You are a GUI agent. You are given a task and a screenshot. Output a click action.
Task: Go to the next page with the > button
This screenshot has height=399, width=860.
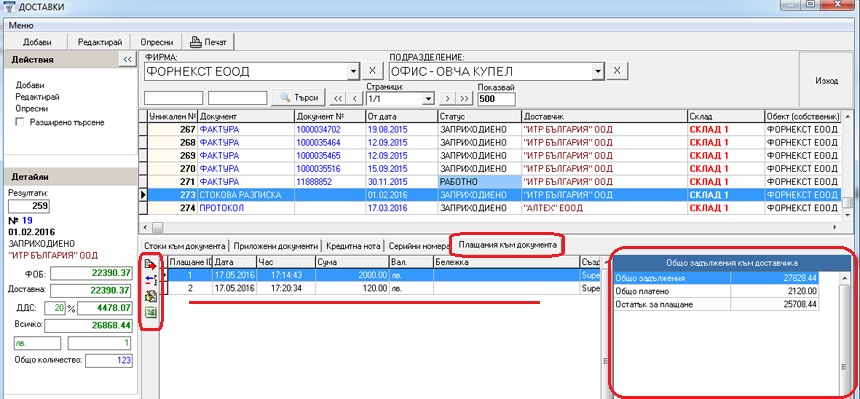click(448, 99)
